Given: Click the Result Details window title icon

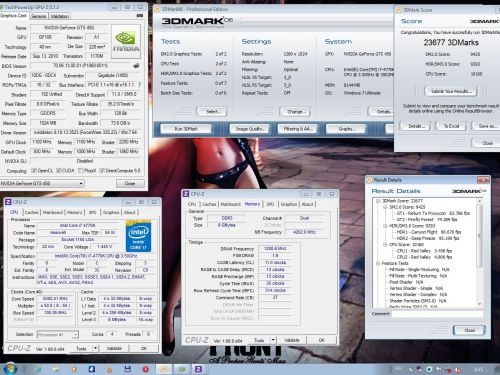Looking at the screenshot, I should pyautogui.click(x=369, y=180).
